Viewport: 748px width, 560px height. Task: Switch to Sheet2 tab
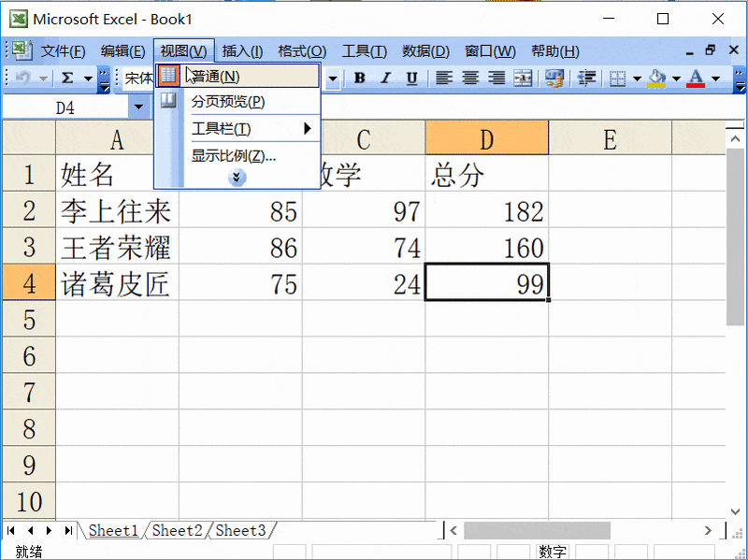(175, 530)
